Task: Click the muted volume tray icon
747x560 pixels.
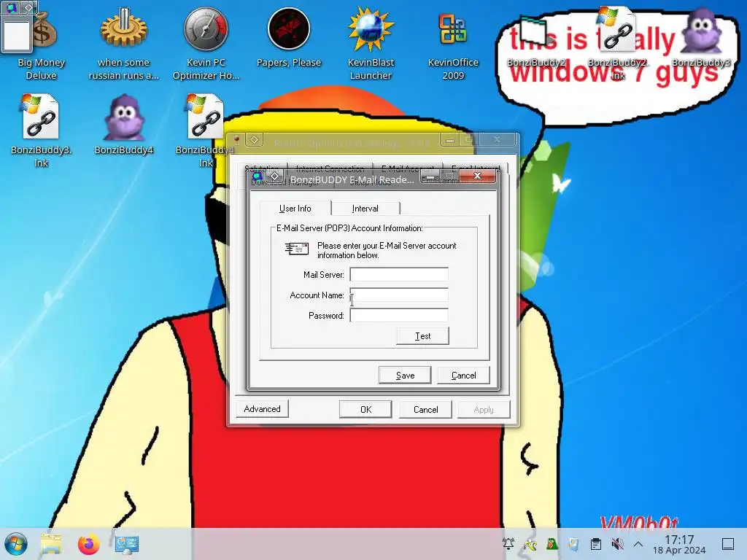Action: coord(617,544)
